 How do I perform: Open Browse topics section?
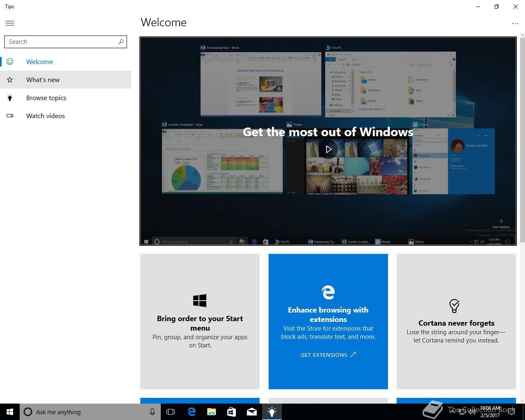[x=66, y=98]
